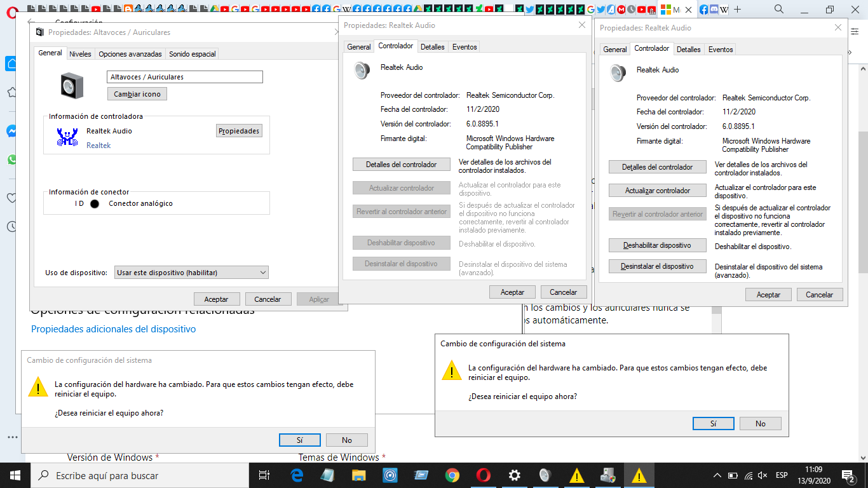The image size is (868, 488).
Task: Click 'Actualizar controlador' in right Realtek dialog
Action: click(x=658, y=191)
